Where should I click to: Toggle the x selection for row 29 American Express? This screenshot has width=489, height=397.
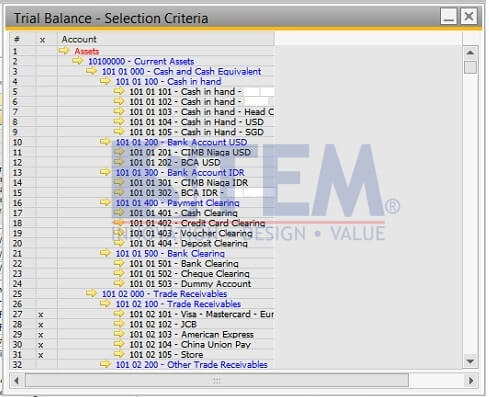coord(41,335)
